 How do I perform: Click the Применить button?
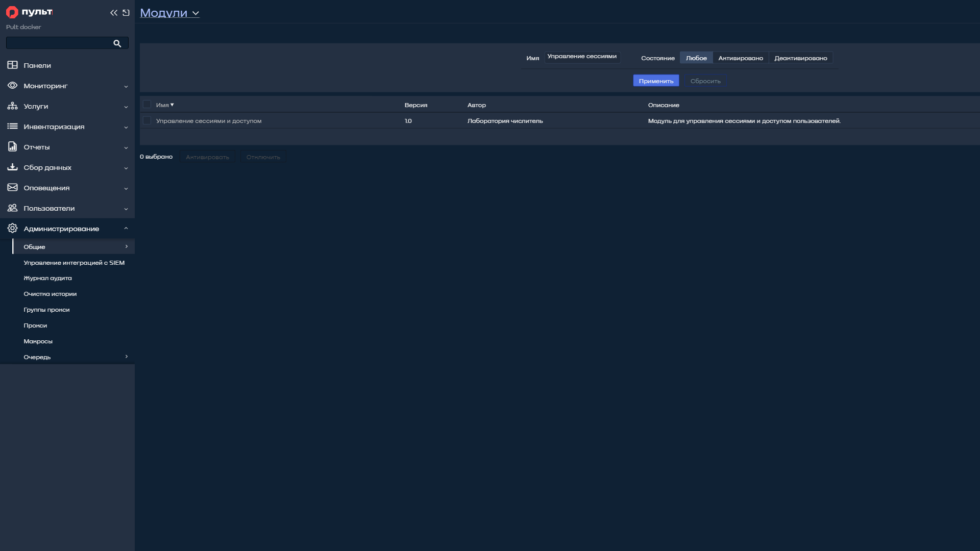(x=656, y=81)
